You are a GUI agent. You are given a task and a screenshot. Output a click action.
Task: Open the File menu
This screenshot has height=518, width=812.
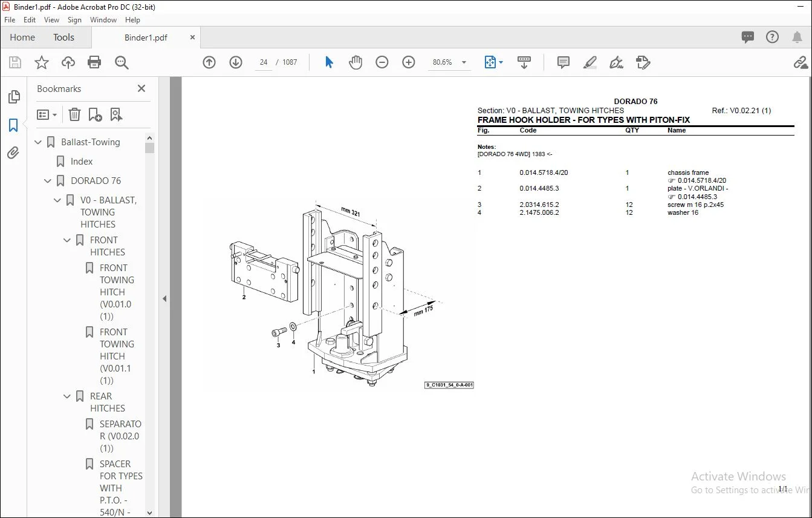10,20
